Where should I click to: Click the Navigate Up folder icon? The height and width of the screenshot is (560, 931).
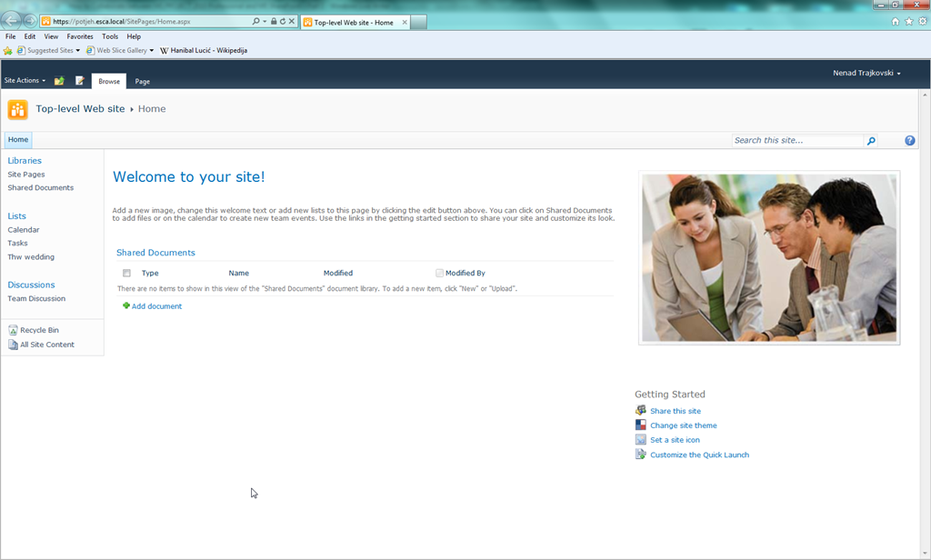pyautogui.click(x=59, y=81)
